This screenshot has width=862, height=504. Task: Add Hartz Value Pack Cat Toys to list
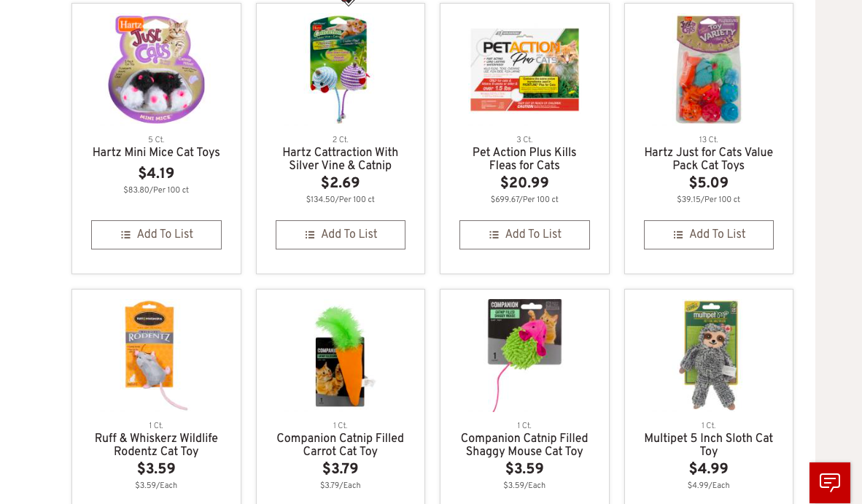point(708,235)
